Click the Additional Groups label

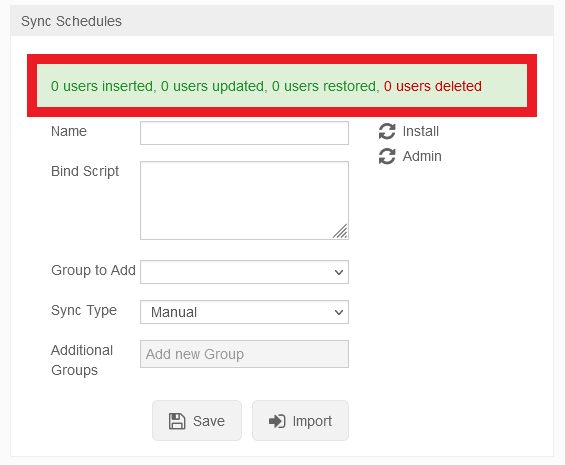point(82,360)
